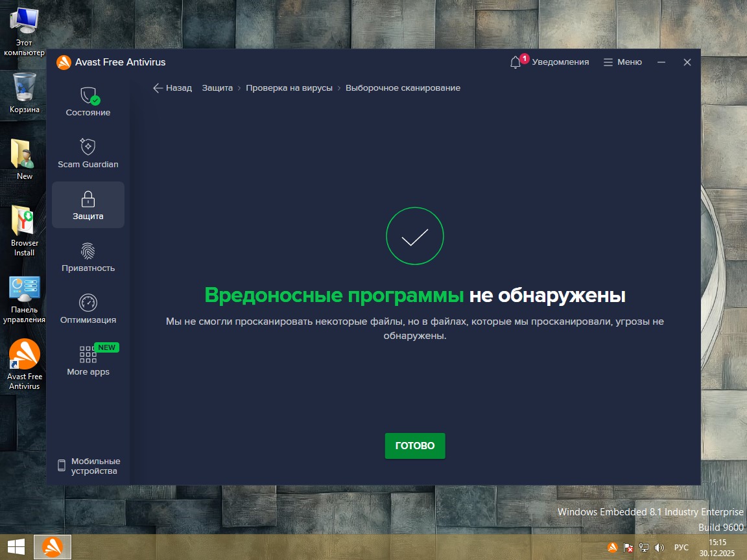Image resolution: width=747 pixels, height=560 pixels.
Task: Open More apps grid icon
Action: (88, 355)
